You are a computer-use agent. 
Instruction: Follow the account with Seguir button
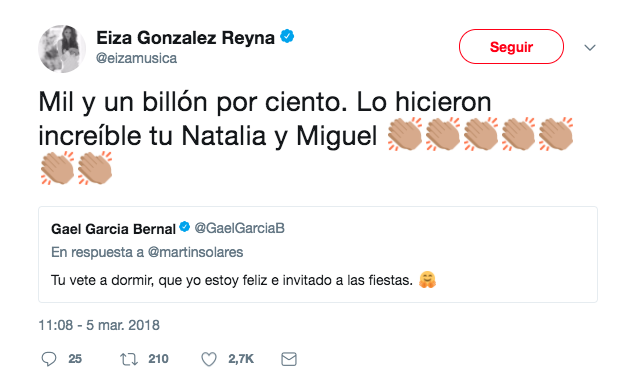pos(511,47)
